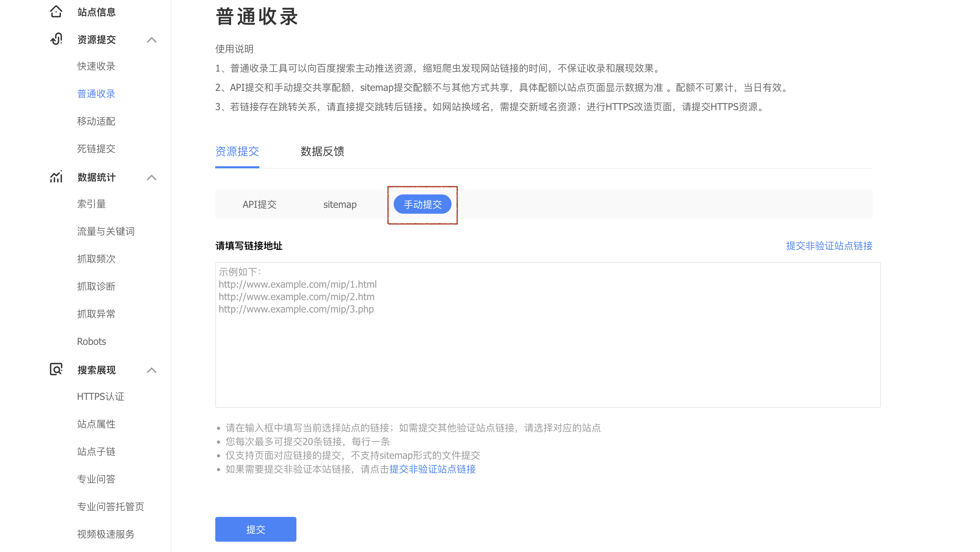Click inside the 链接地址 text area
980x552 pixels.
coord(548,335)
